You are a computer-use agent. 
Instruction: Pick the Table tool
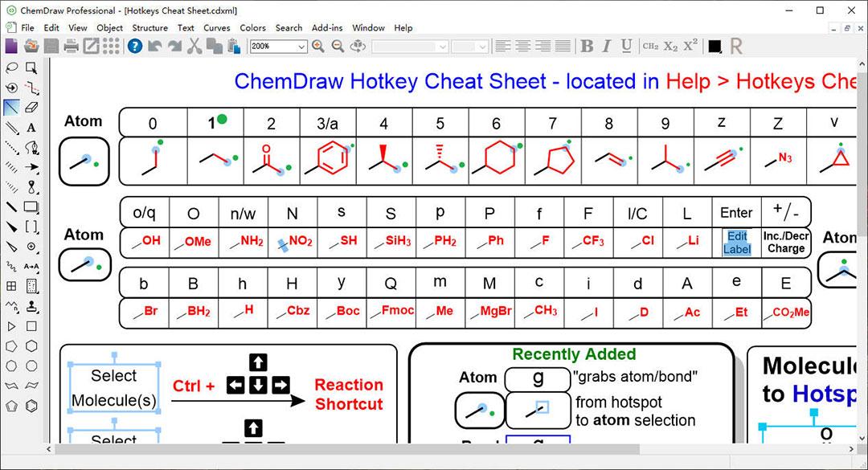(x=11, y=286)
